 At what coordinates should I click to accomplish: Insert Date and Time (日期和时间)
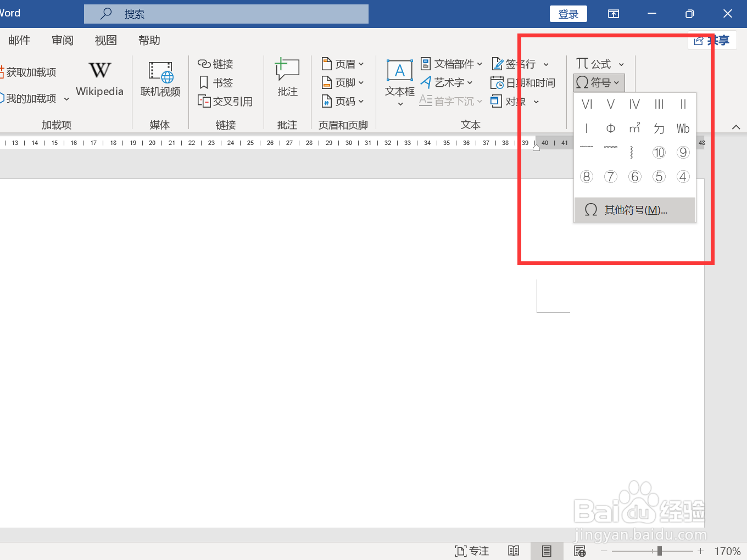[523, 83]
